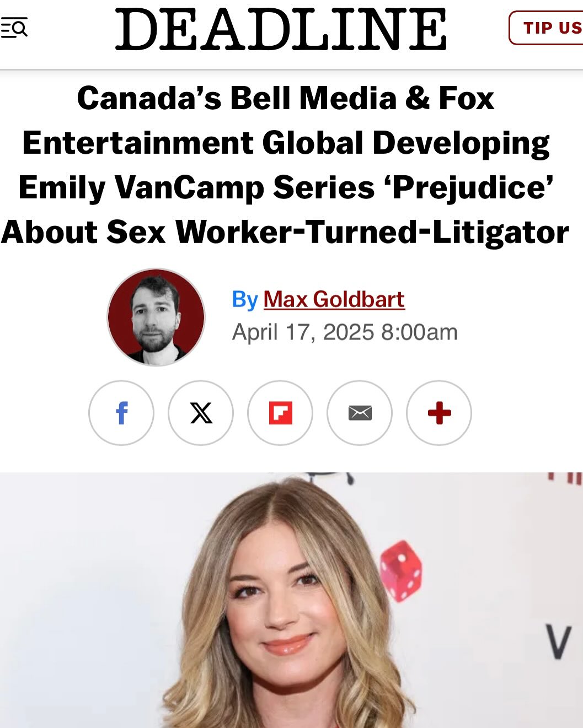Click the TIP US button
This screenshot has width=583, height=728.
546,28
